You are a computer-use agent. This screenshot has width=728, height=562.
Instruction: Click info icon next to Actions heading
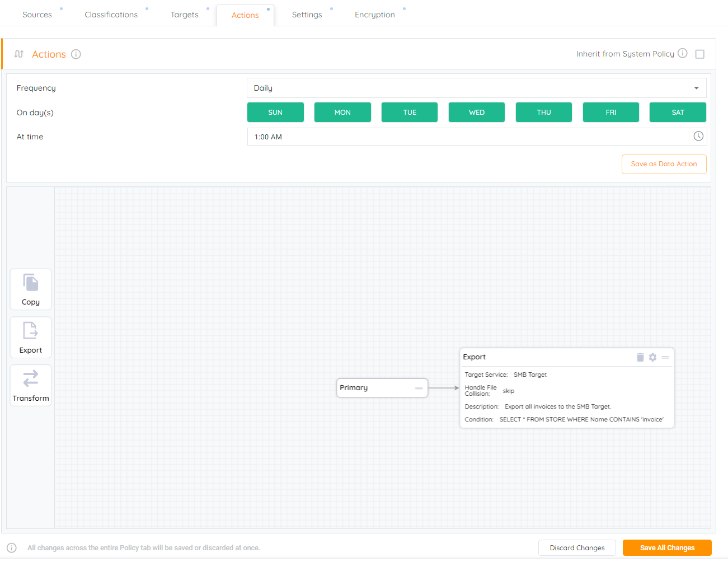pos(76,54)
